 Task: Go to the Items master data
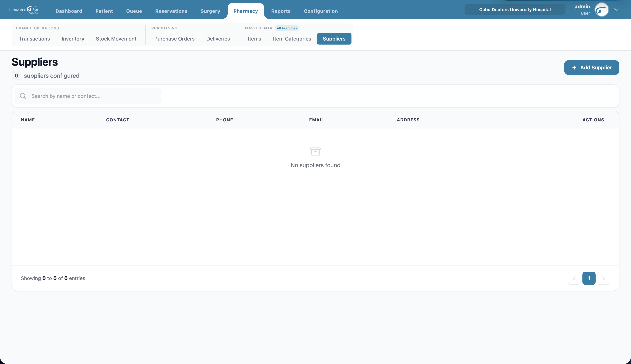[x=254, y=39]
